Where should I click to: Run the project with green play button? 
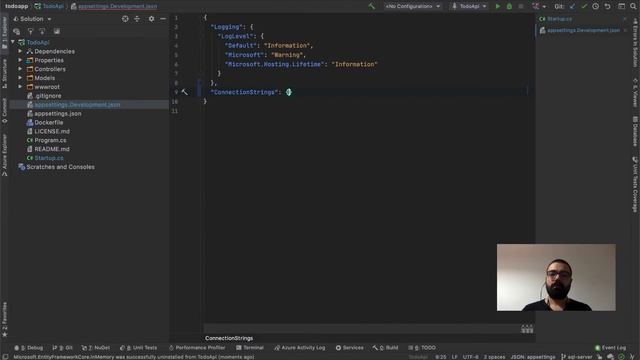pos(498,6)
